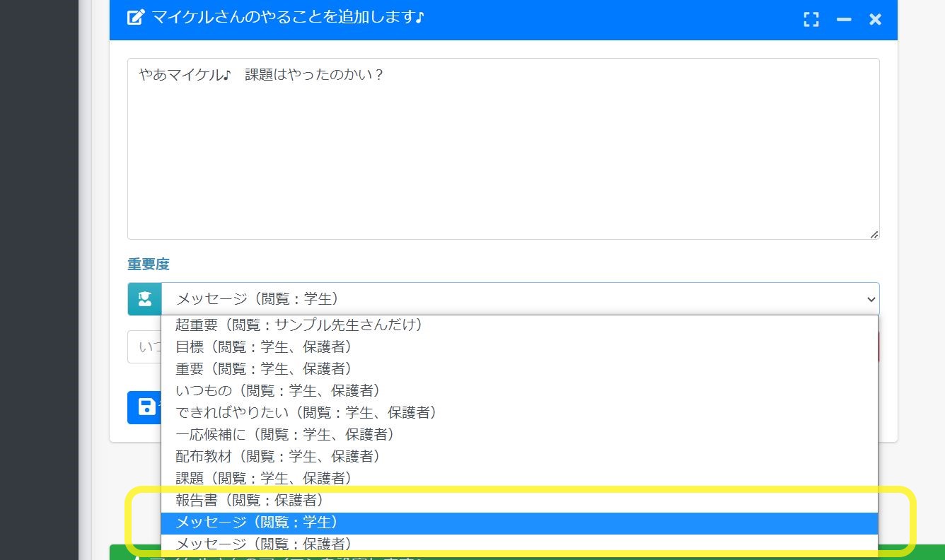Click the chevron arrow of 重要度 dropdown
The image size is (945, 560).
[x=871, y=300]
